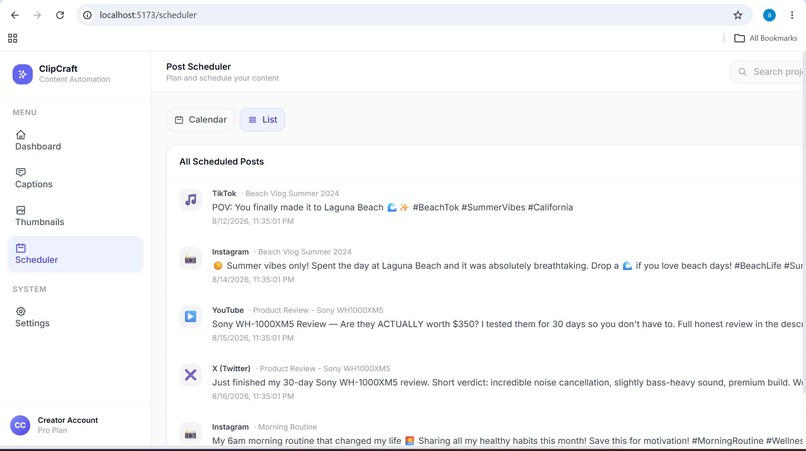Open the browser profile avatar
This screenshot has height=451, width=806.
769,15
